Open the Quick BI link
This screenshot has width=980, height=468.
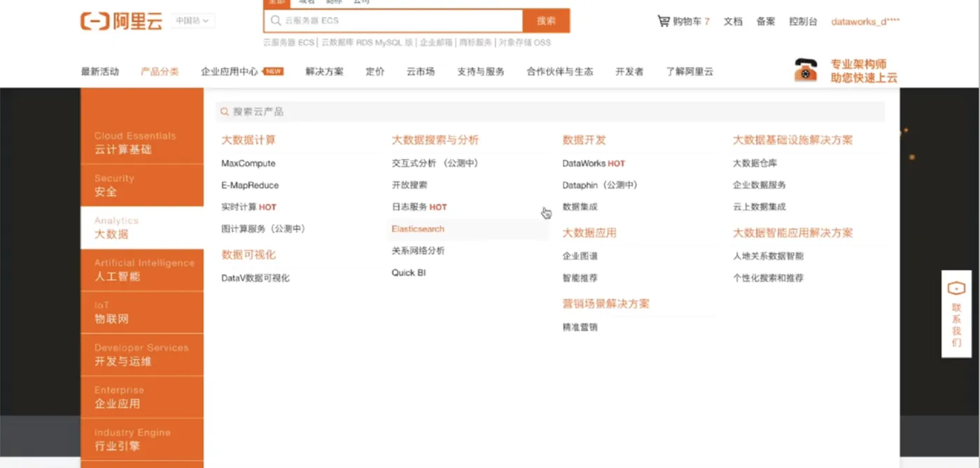[x=409, y=273]
